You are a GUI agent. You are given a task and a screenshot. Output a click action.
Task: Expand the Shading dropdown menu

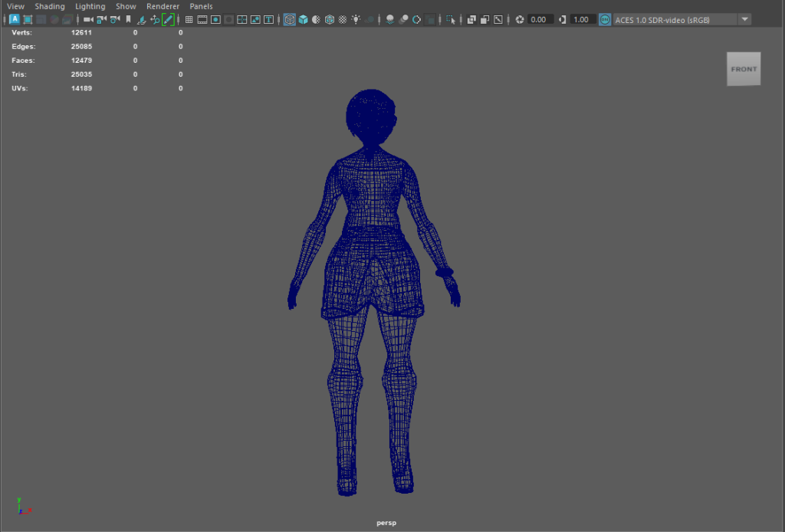(50, 6)
